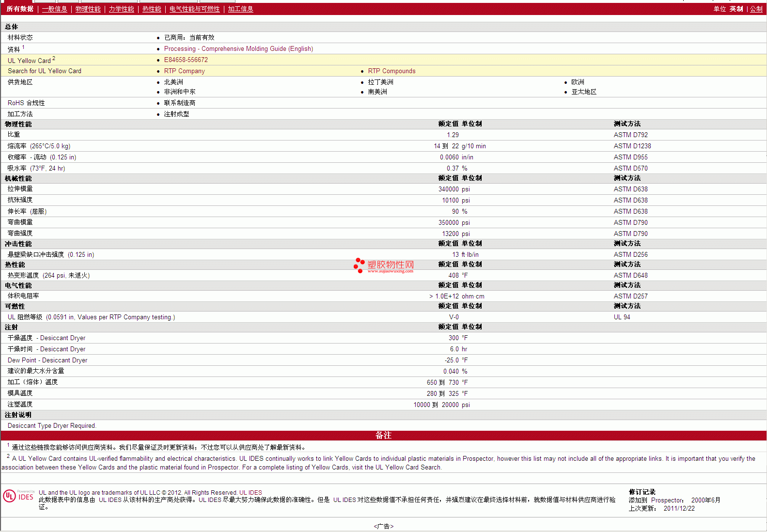This screenshot has width=767, height=532.
Task: Click the 悬壁梁缺口冲击强度 row label
Action: (51, 254)
